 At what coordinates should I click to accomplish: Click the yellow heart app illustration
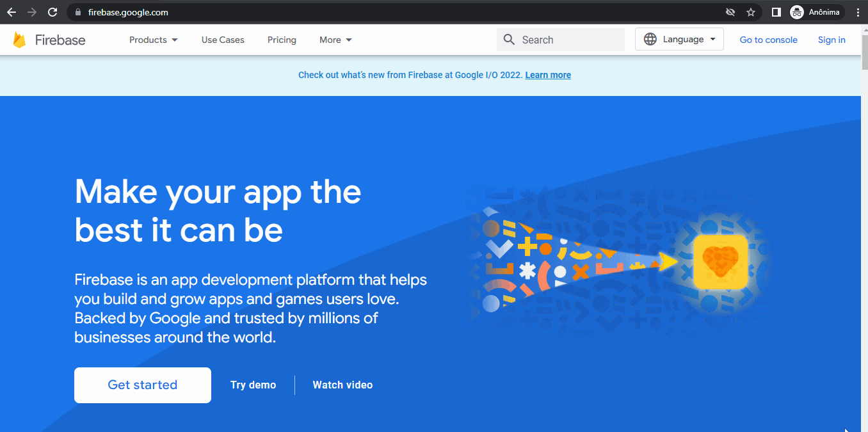[720, 262]
